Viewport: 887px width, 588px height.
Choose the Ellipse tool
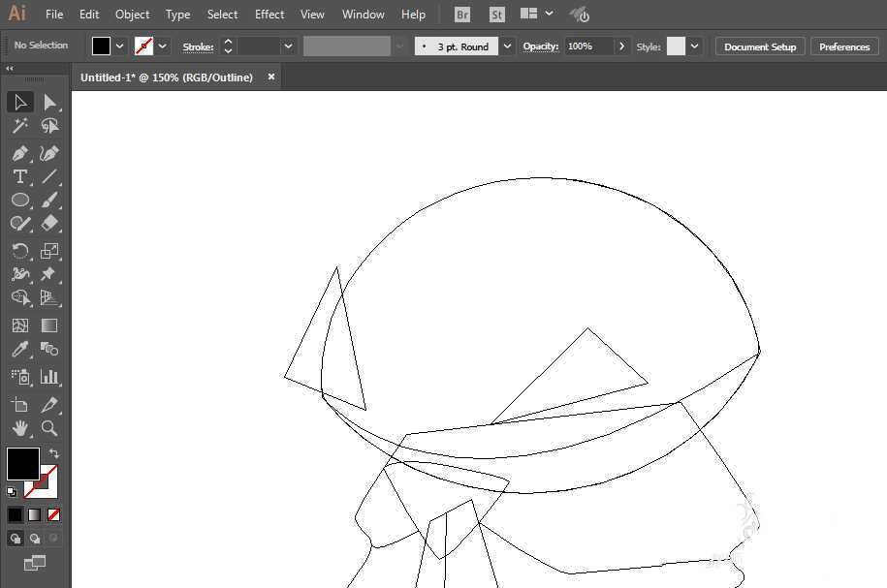[19, 200]
